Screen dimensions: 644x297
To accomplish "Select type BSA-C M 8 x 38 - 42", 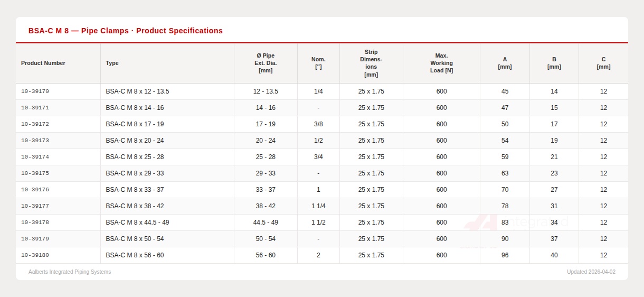I will click(x=135, y=206).
